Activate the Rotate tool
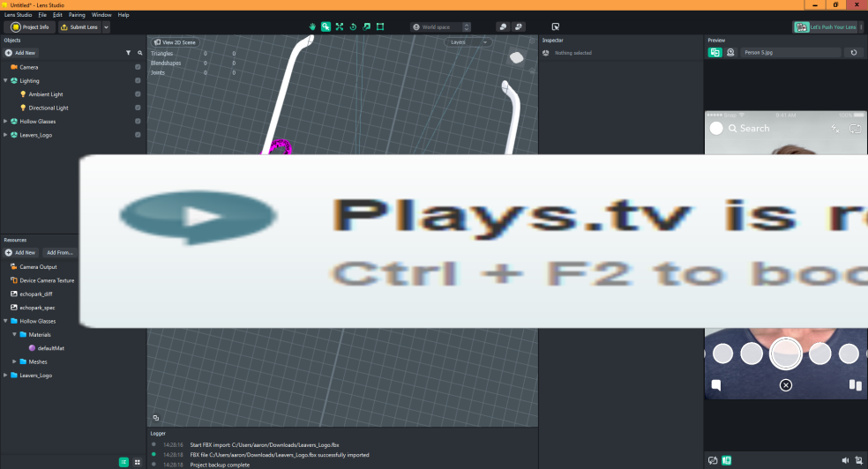 [x=353, y=26]
